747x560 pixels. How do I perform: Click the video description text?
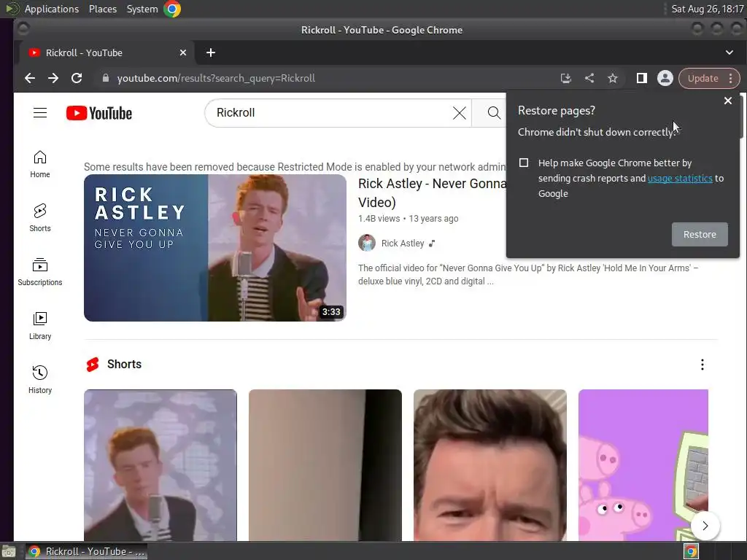click(x=528, y=275)
